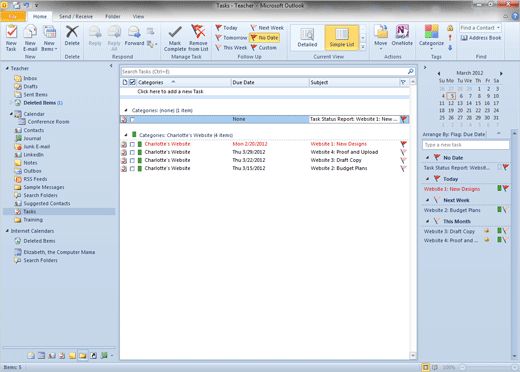Click the New E-mail icon
The image size is (520, 372).
[30, 38]
